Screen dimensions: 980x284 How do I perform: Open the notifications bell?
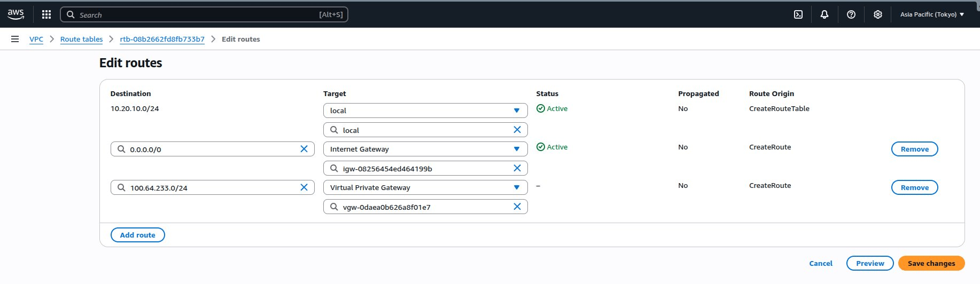[x=825, y=14]
